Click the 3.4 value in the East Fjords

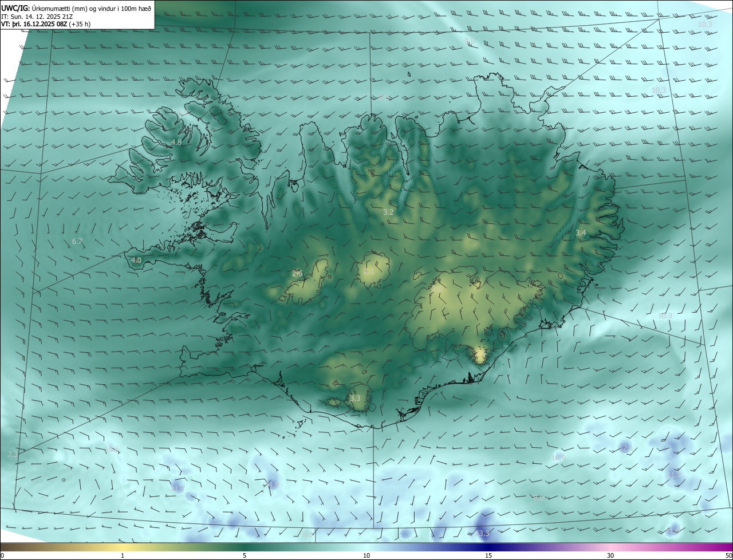point(581,232)
